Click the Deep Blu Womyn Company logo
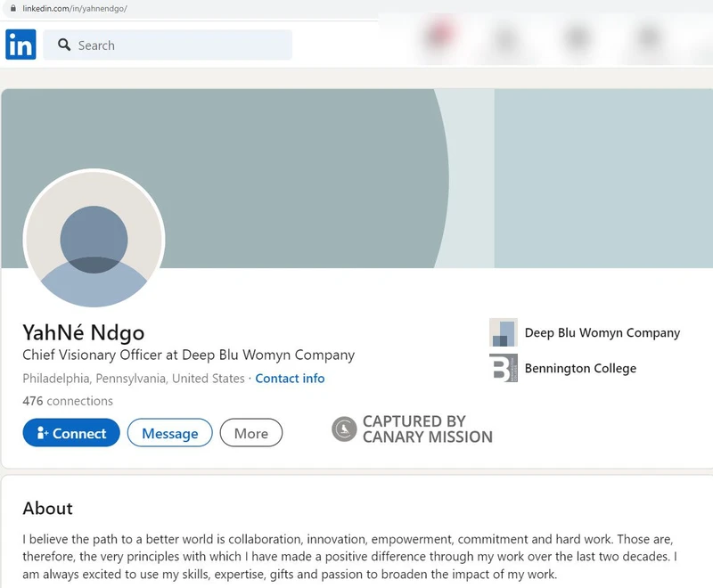 [x=504, y=331]
